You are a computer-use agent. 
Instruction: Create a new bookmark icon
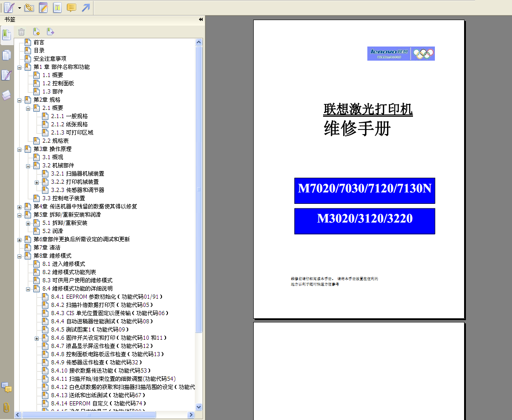pos(36,31)
